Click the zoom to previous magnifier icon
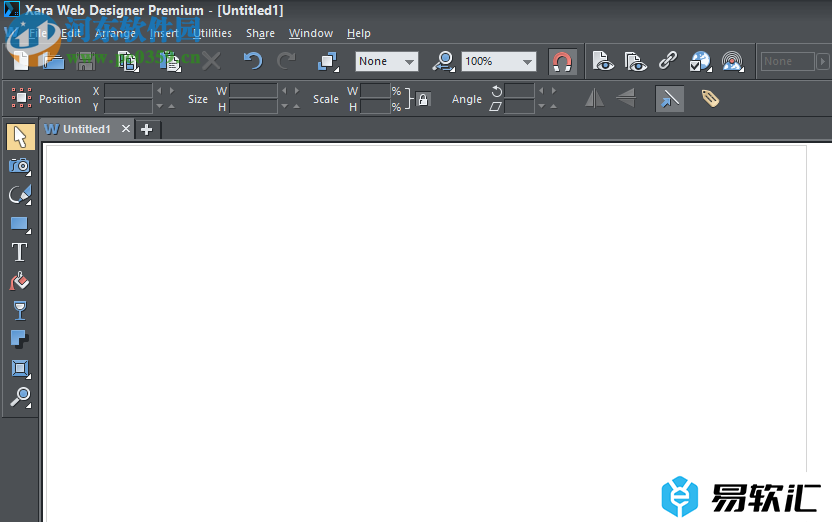Viewport: 832px width, 522px height. (x=444, y=62)
